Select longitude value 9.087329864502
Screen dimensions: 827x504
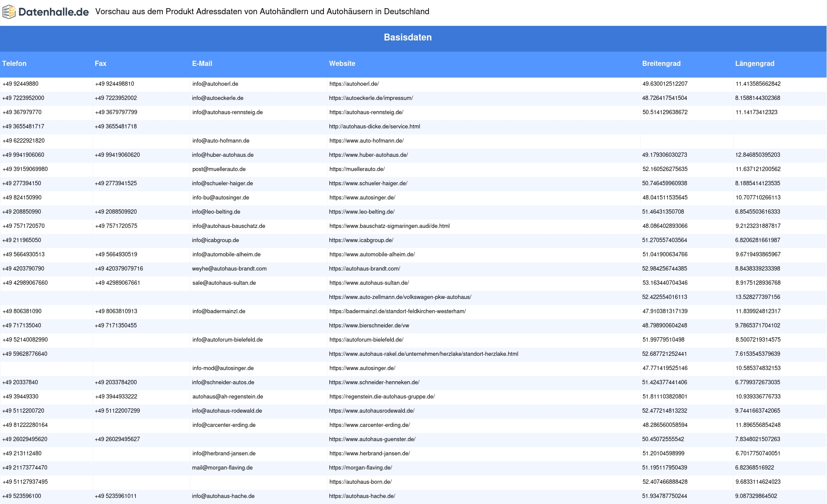coord(756,496)
